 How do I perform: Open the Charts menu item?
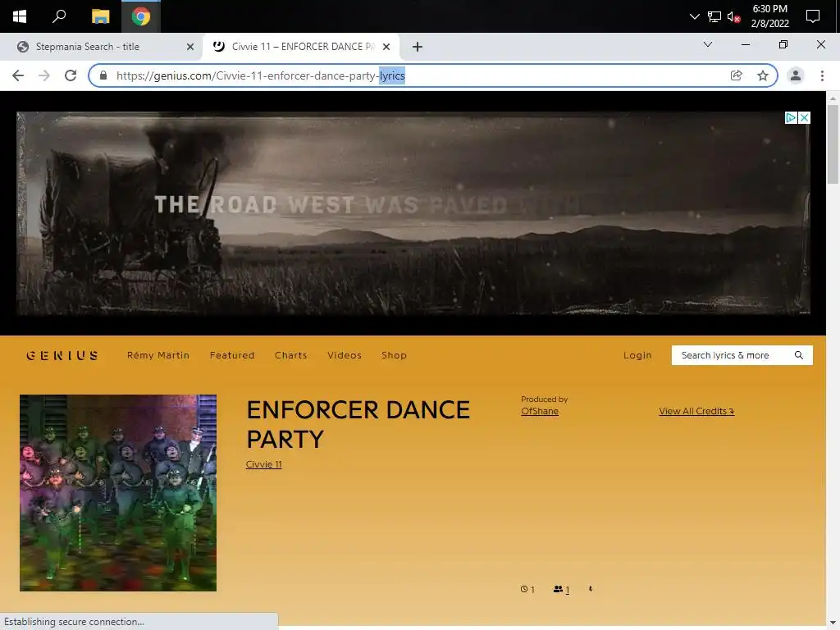tap(291, 355)
